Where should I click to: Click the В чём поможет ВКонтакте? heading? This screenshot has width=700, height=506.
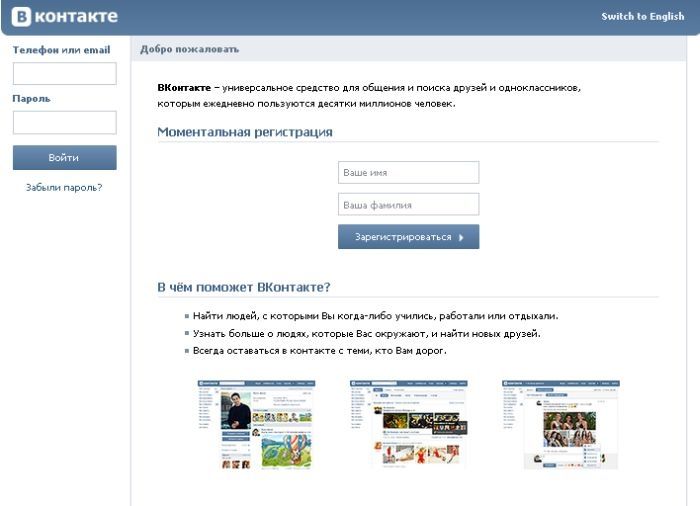click(244, 287)
